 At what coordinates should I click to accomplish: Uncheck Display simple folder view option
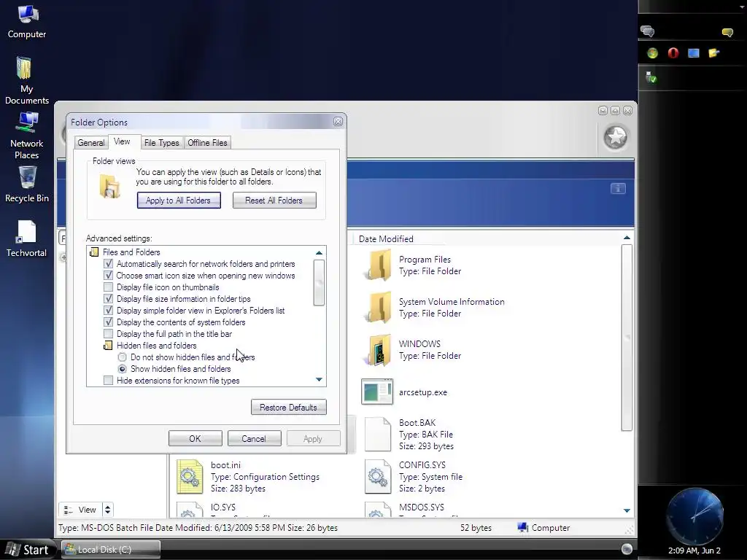pyautogui.click(x=108, y=311)
